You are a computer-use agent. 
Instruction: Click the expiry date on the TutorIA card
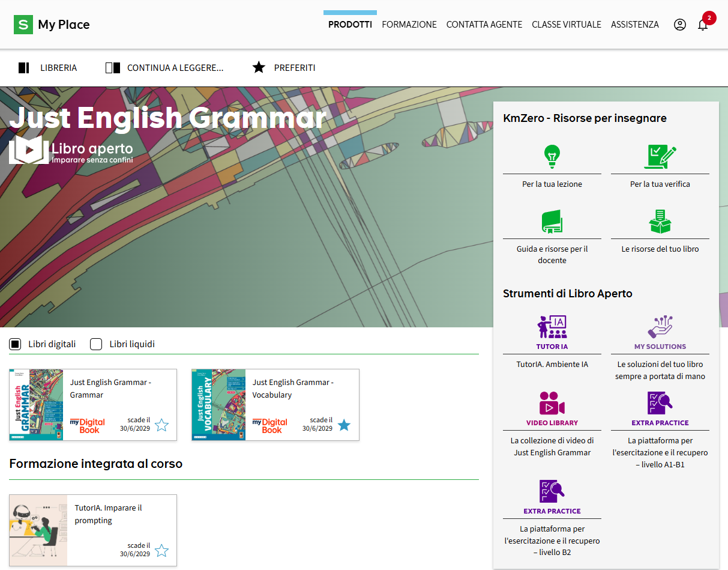[135, 550]
